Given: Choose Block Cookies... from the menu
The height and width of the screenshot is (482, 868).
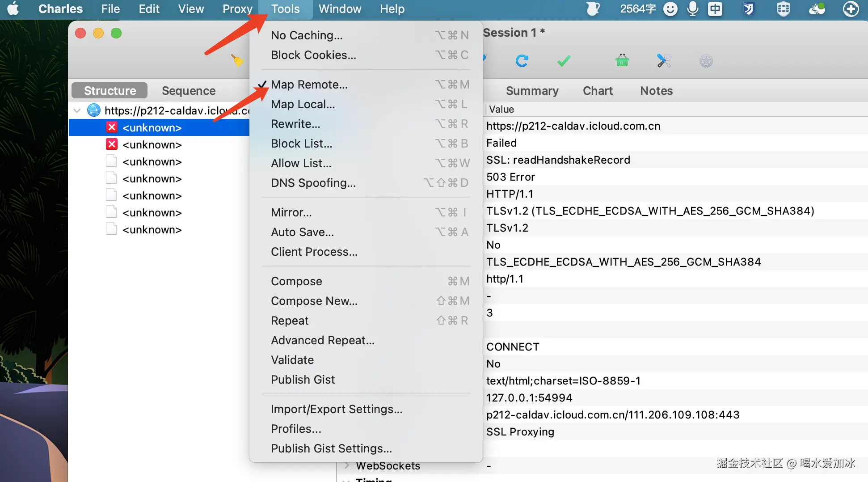Looking at the screenshot, I should point(366,55).
